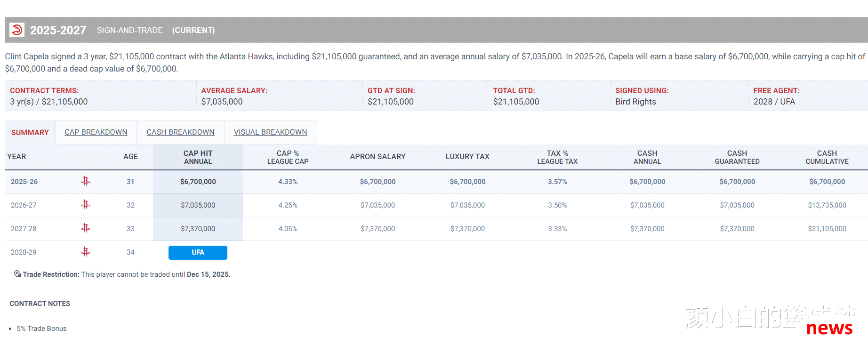Click the Cash Guaranteed column header
Image resolution: width=868 pixels, height=345 pixels.
tap(737, 157)
